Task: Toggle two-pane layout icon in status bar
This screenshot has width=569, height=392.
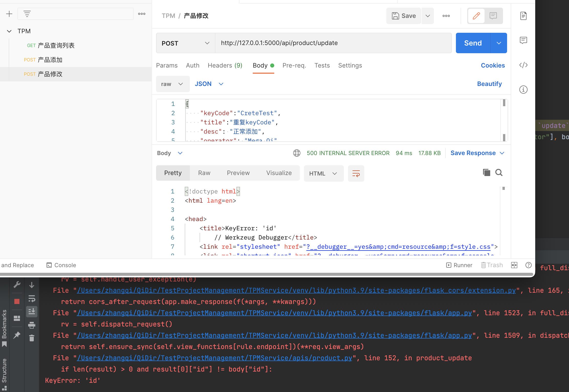Action: tap(514, 265)
